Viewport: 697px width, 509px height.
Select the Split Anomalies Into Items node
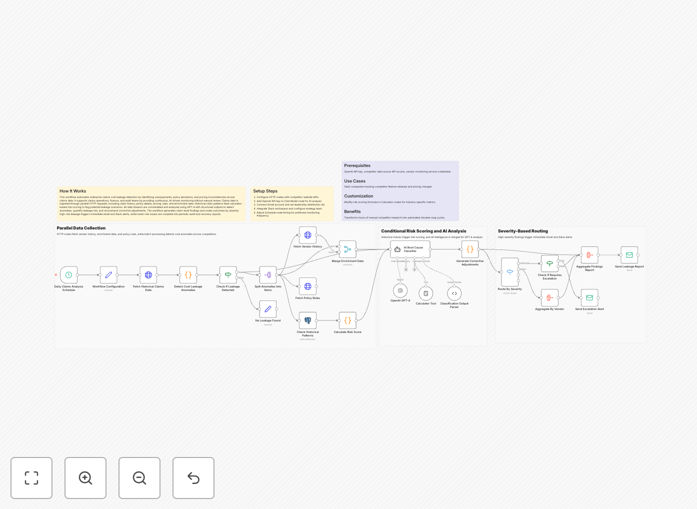(268, 275)
